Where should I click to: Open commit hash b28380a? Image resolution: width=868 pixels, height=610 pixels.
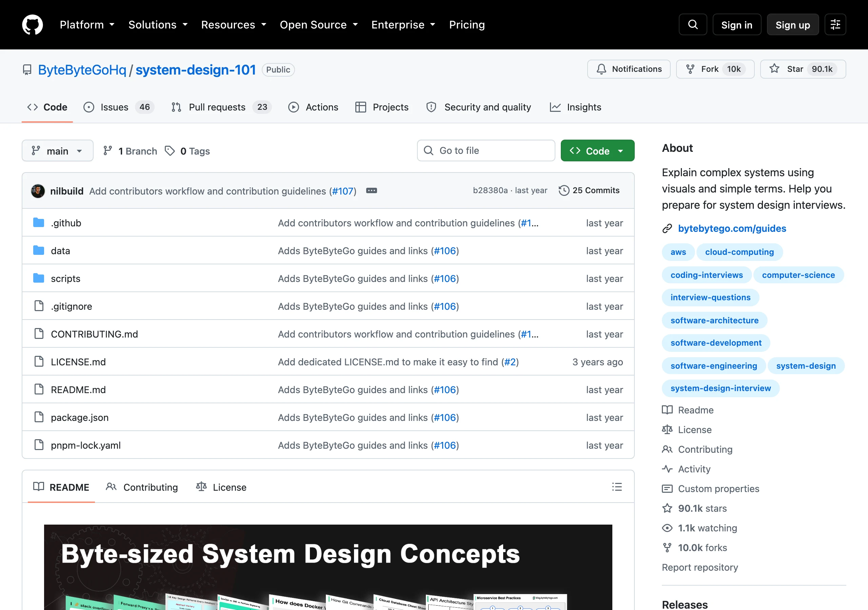pos(490,190)
